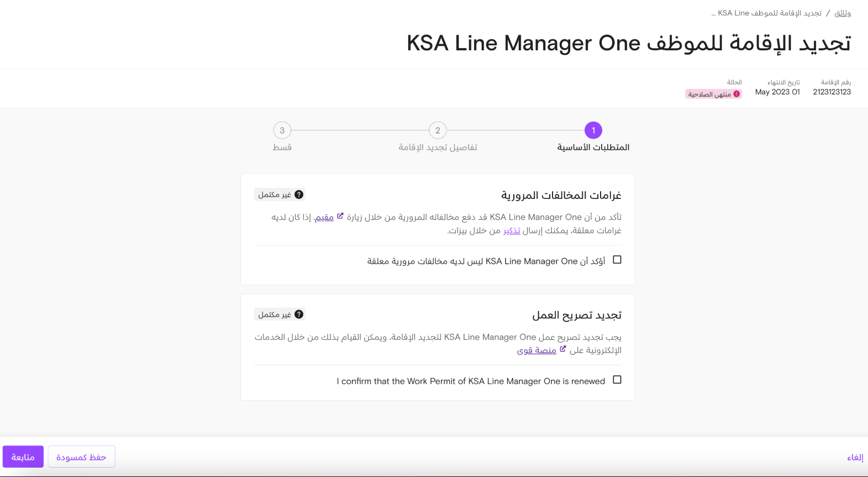868x477 pixels.
Task: Check the no pending traffic violations box
Action: [x=617, y=260]
